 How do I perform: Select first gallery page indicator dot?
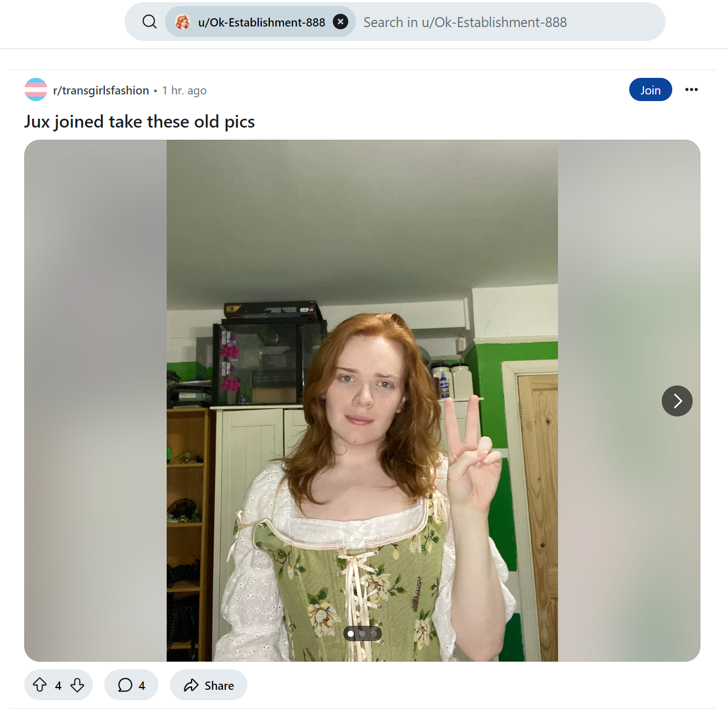point(351,633)
